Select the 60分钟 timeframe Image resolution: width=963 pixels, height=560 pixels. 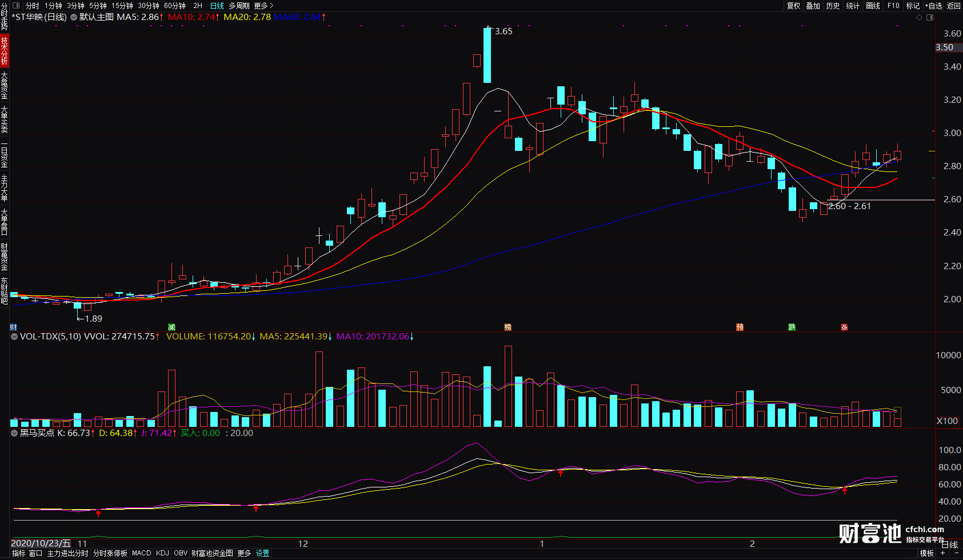175,6
